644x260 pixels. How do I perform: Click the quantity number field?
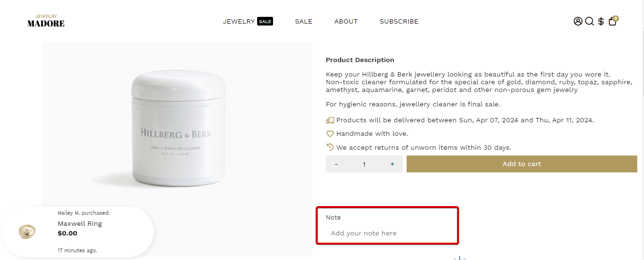point(364,164)
